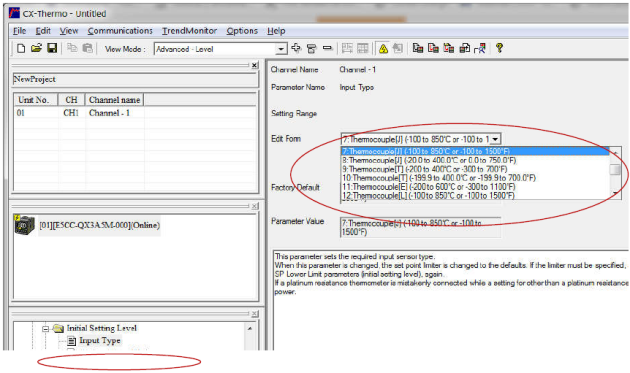The image size is (630, 373).
Task: Click the yellow question mark help icon
Action: 499,48
